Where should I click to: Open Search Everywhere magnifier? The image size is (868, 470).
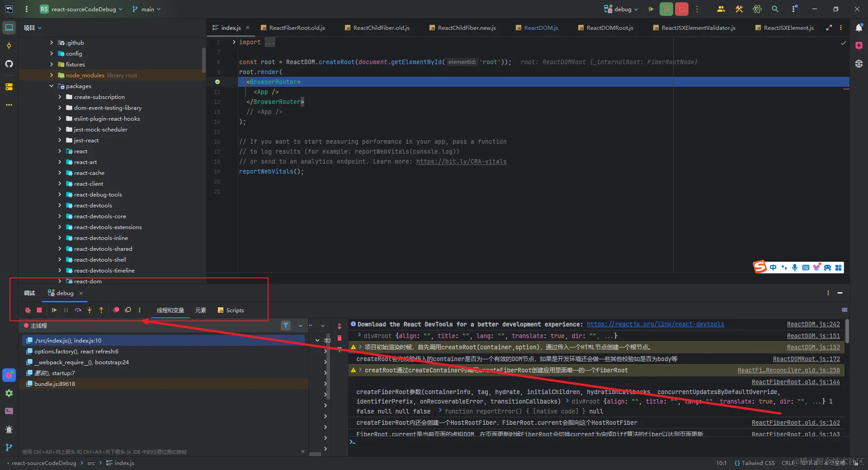(775, 9)
